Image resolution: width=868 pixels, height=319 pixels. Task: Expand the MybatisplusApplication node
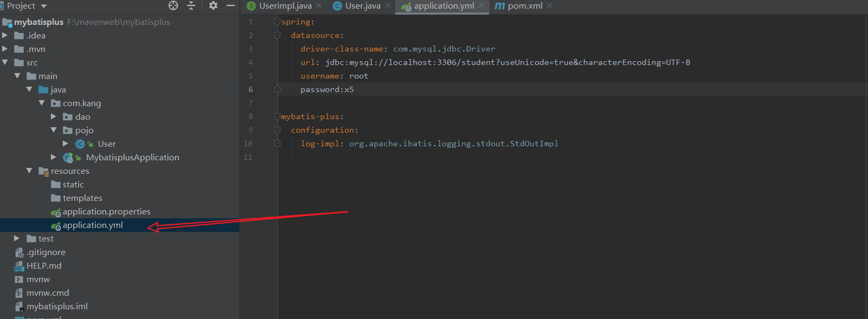[x=54, y=157]
